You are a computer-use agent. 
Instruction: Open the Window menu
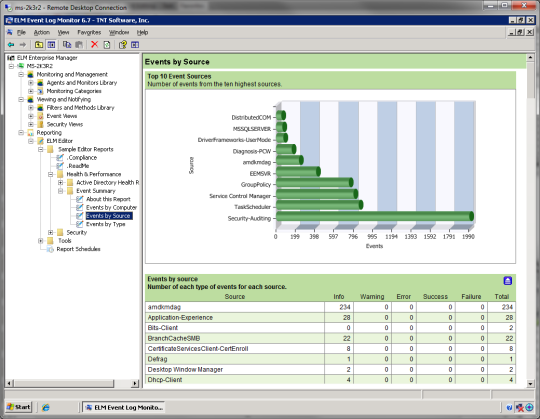pos(119,32)
